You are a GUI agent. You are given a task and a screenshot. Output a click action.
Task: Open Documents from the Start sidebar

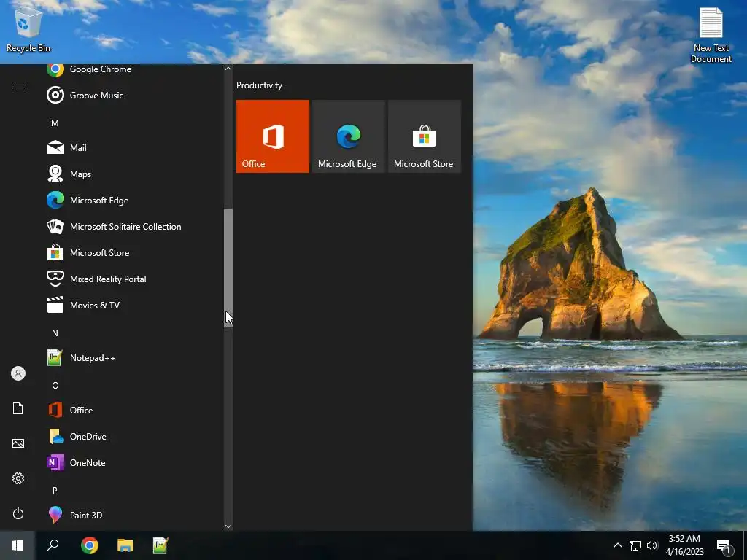click(x=18, y=408)
